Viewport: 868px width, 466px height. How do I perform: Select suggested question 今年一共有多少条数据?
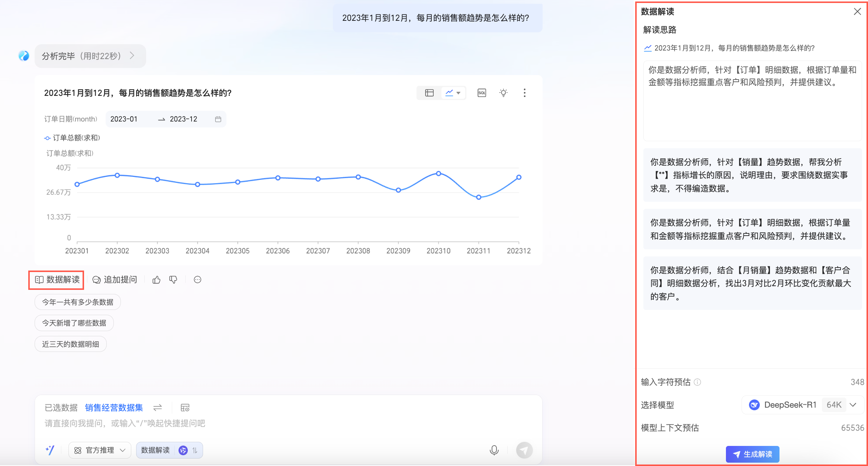(77, 302)
